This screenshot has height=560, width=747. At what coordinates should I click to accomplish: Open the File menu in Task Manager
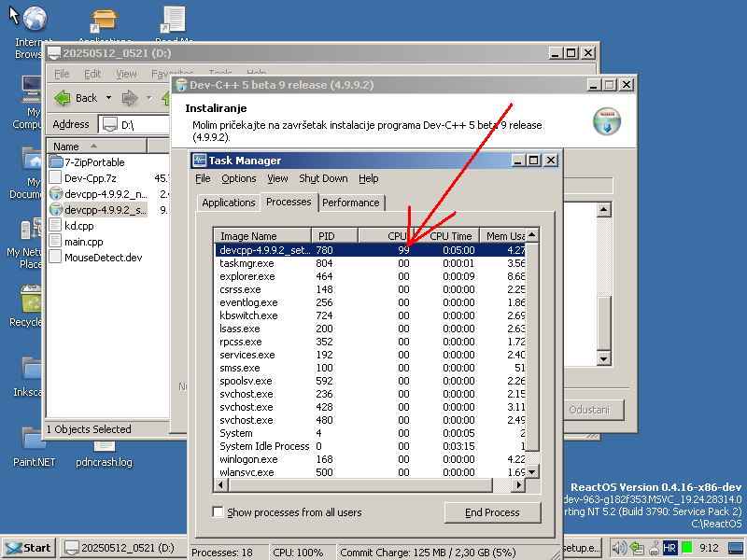(203, 178)
